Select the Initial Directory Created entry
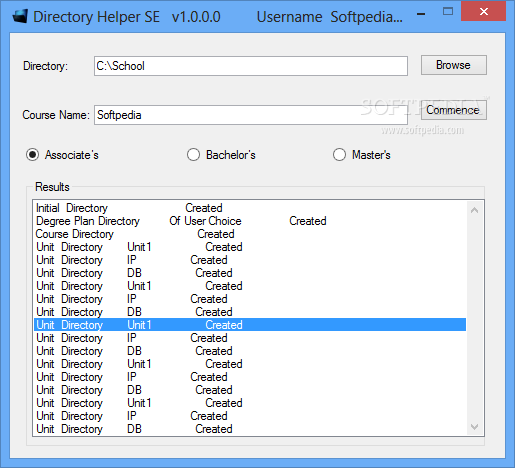 [250, 208]
